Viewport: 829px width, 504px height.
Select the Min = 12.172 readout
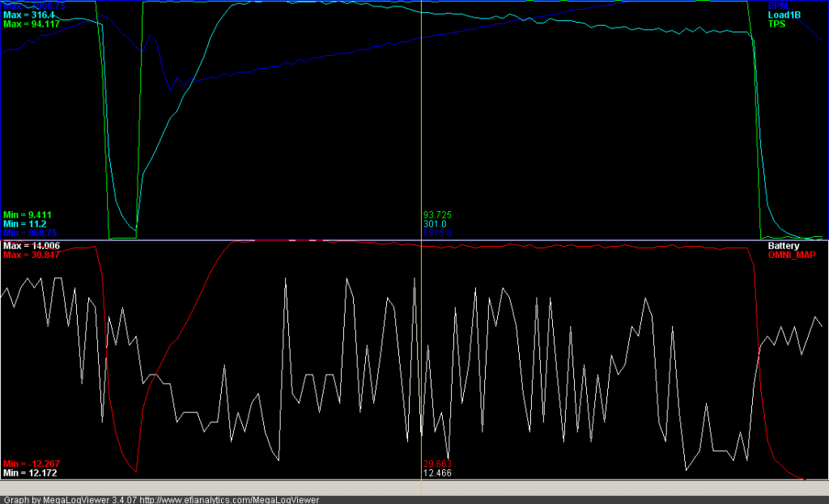coord(29,472)
